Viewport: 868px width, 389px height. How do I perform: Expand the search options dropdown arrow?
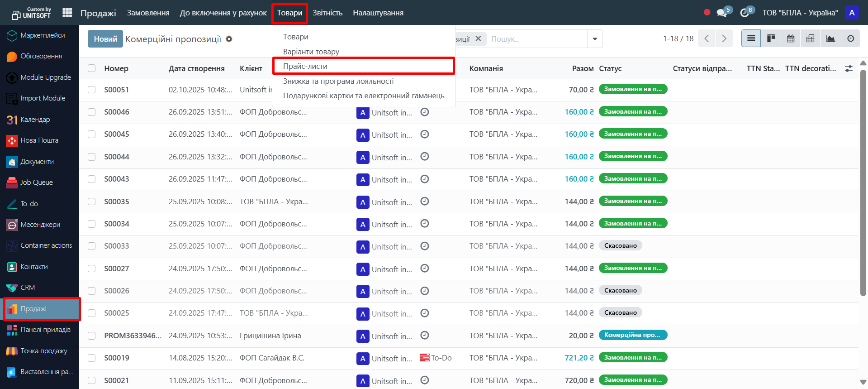pyautogui.click(x=595, y=39)
